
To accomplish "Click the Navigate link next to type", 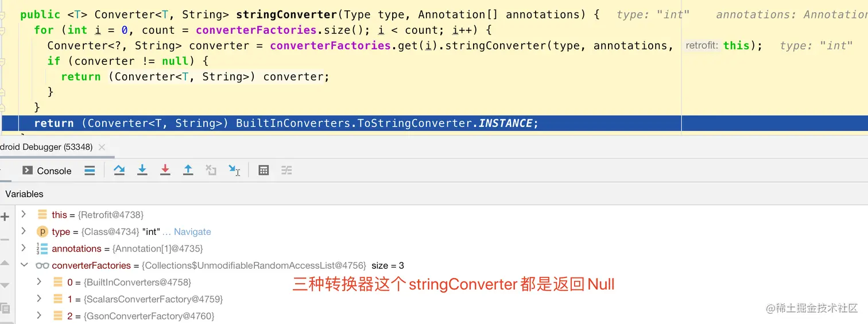I will coord(192,232).
